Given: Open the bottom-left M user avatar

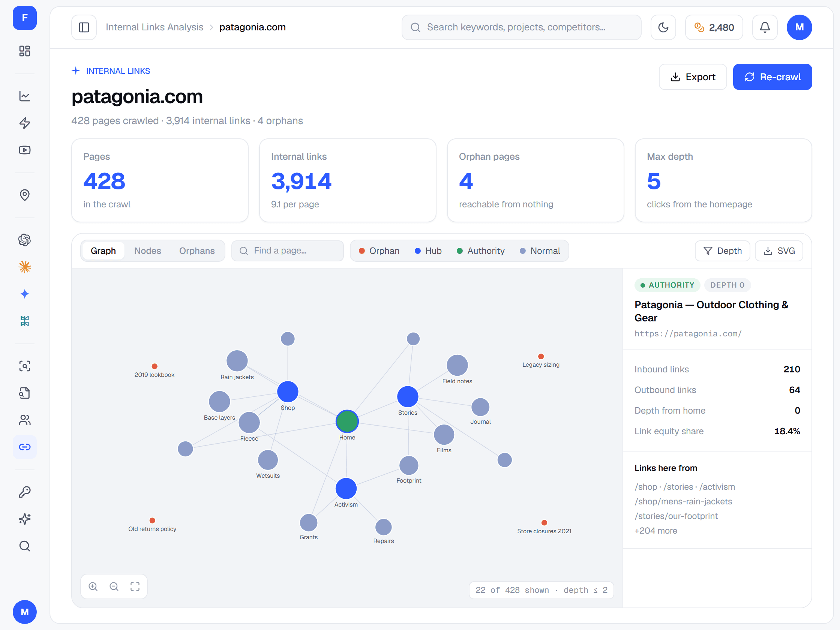Looking at the screenshot, I should 25,612.
